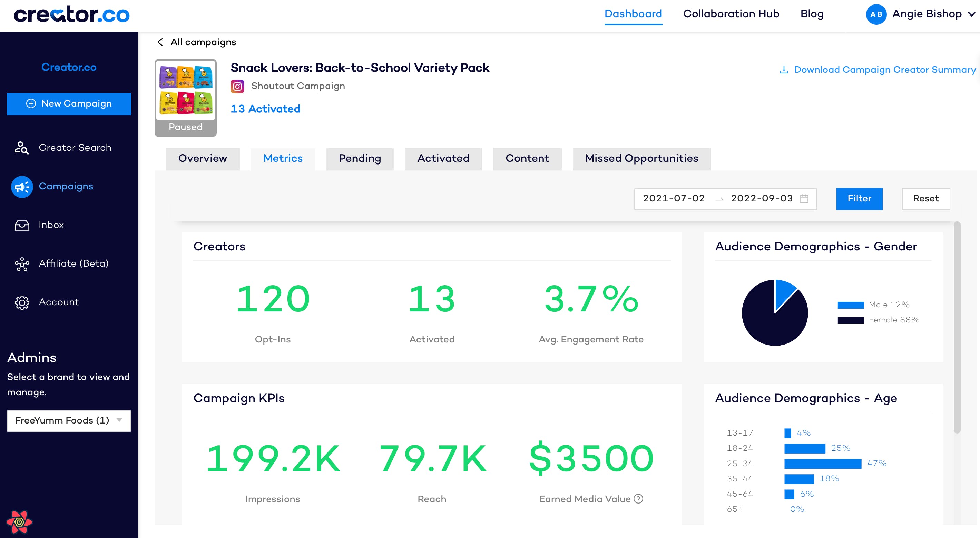Click the calendar icon in date range
This screenshot has height=538, width=980.
click(x=804, y=198)
